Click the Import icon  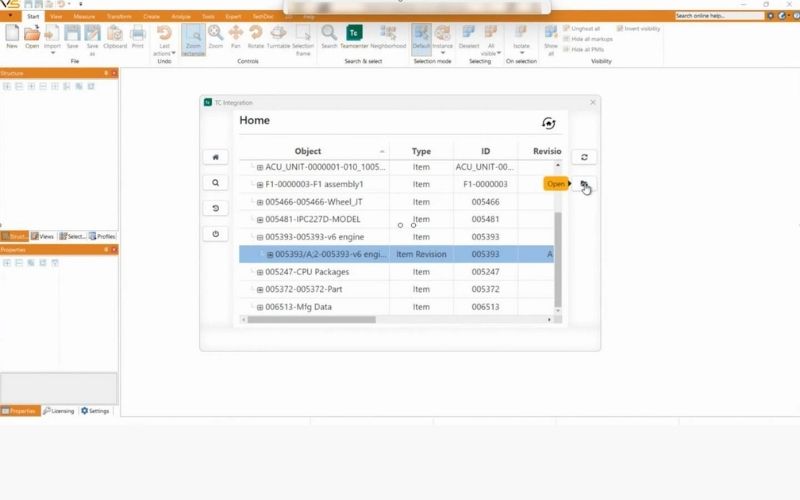52,34
